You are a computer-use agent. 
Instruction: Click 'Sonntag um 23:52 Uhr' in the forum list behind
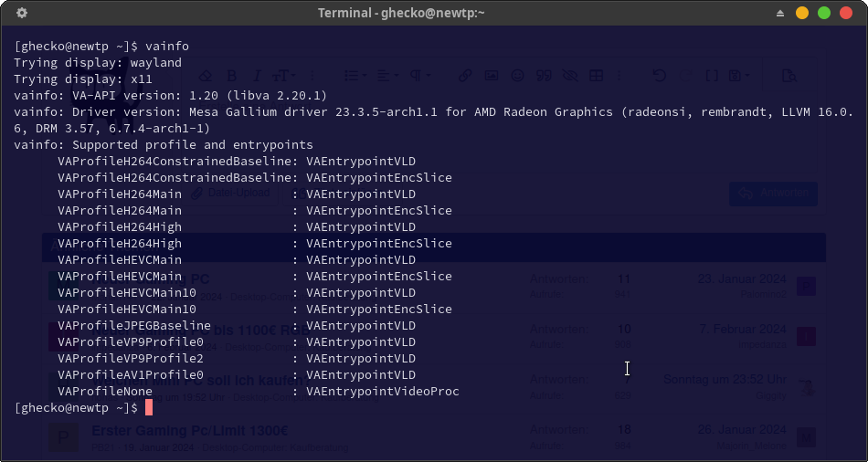(725, 380)
